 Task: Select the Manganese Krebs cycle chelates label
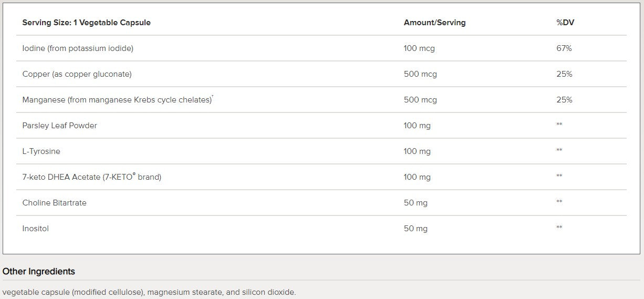117,100
